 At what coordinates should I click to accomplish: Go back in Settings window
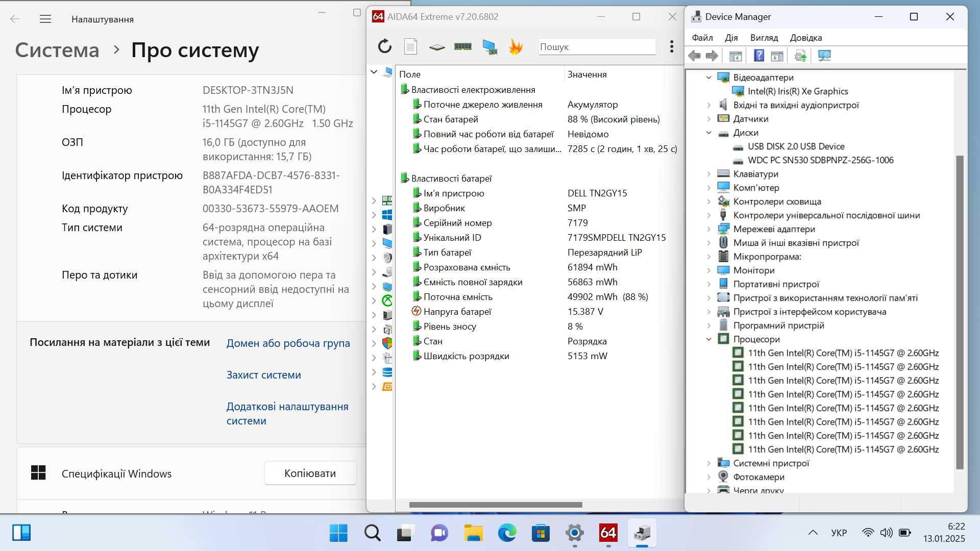click(15, 19)
